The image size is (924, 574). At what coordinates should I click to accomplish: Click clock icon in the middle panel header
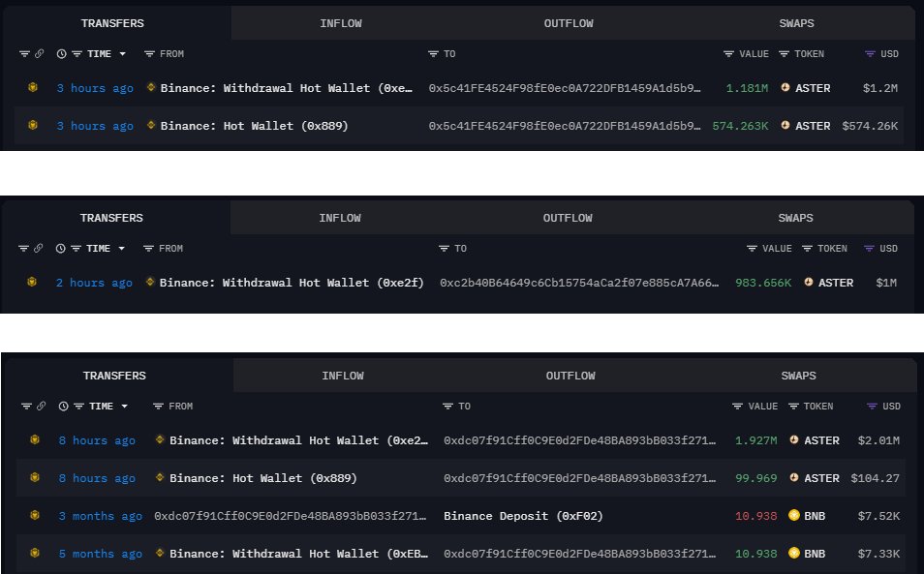pyautogui.click(x=60, y=249)
